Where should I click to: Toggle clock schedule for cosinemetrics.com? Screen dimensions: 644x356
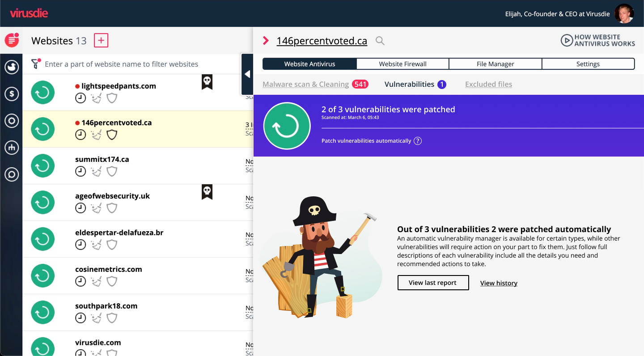80,281
